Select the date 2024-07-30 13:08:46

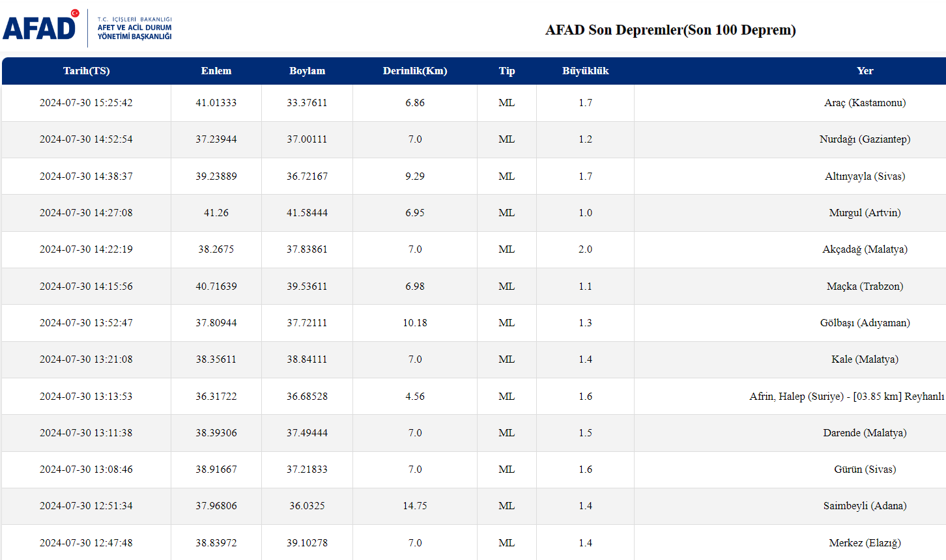click(x=86, y=469)
